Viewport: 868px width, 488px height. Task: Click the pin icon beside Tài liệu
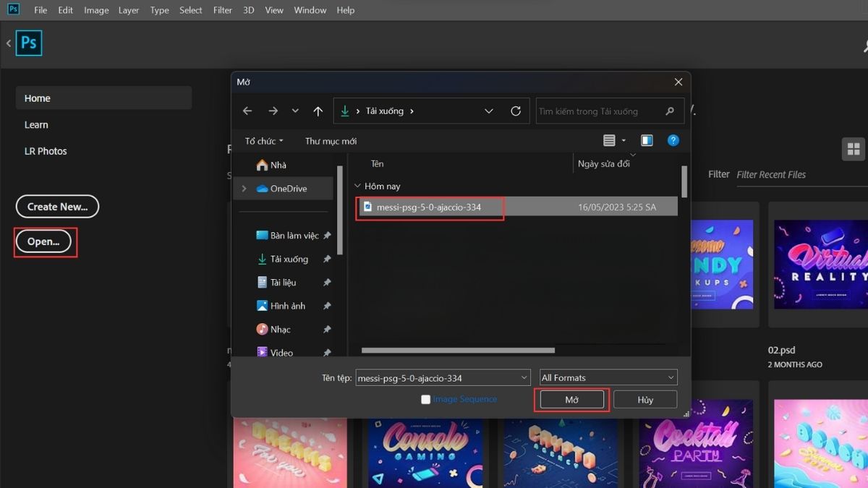(x=327, y=283)
